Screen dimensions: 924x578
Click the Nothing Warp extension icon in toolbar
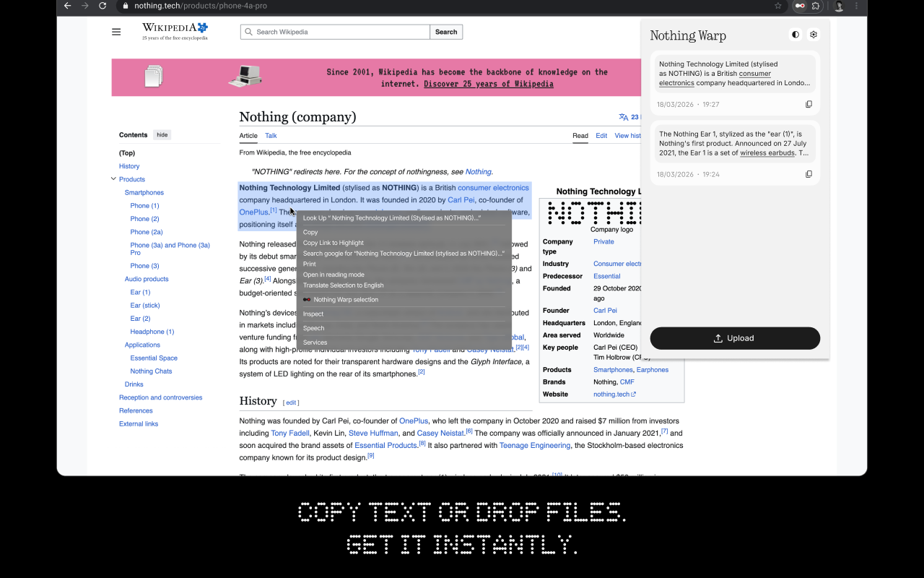(799, 6)
